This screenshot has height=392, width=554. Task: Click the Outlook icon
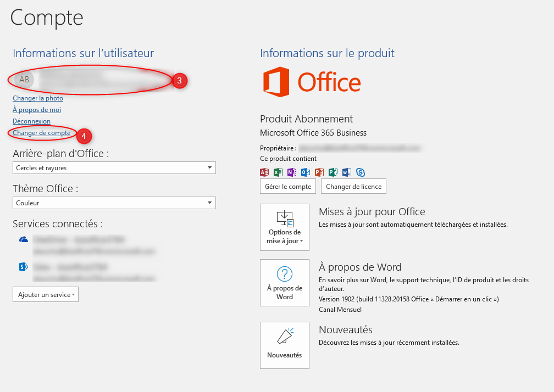[x=306, y=172]
